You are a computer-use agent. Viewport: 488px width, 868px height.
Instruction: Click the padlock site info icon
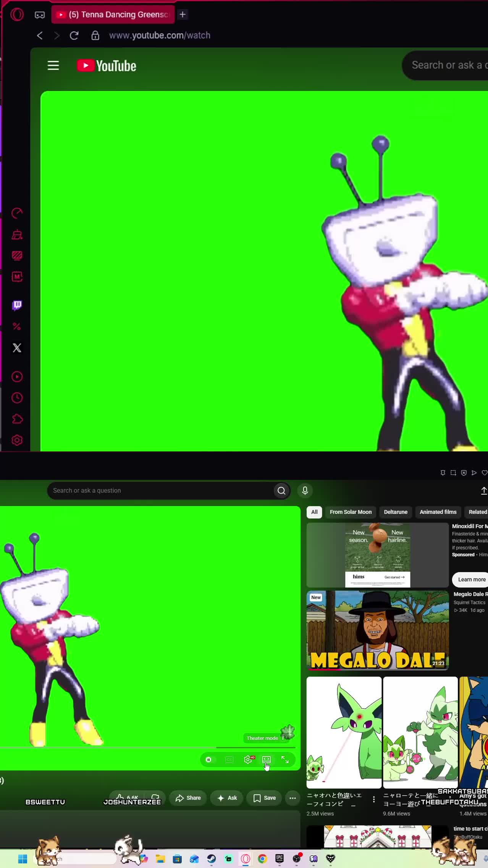pos(95,36)
